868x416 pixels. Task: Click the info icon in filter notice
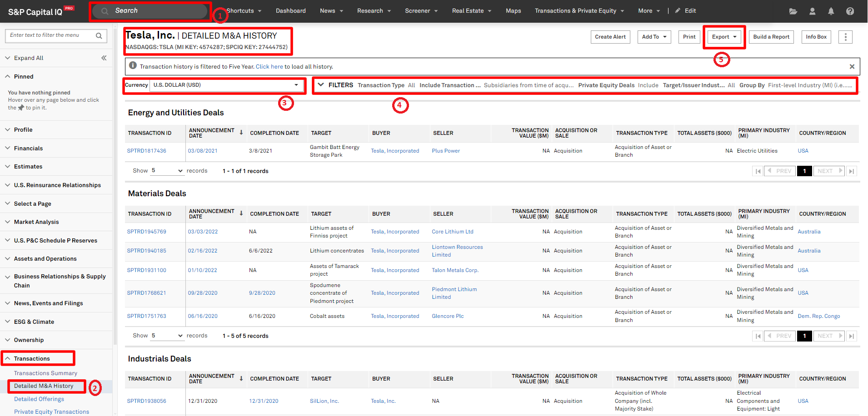tap(133, 65)
